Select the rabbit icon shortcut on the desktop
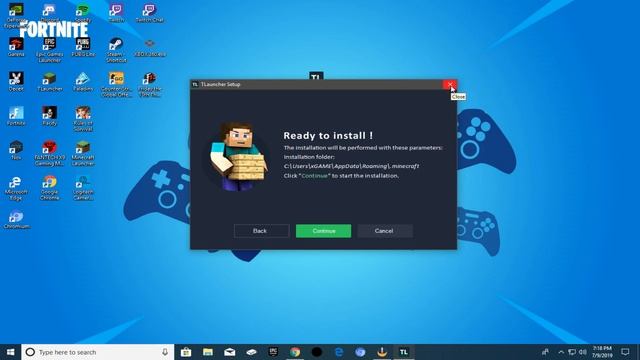The image size is (640, 360). [x=16, y=82]
